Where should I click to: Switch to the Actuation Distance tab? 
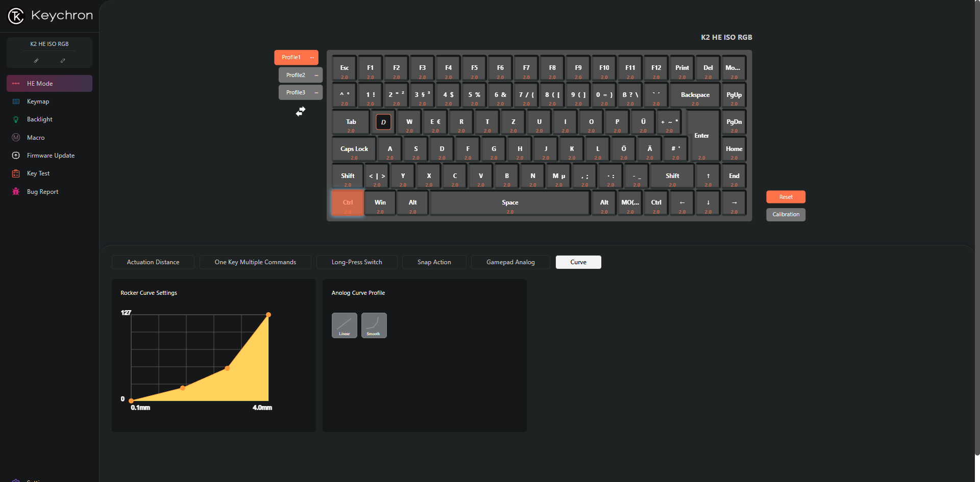coord(153,262)
